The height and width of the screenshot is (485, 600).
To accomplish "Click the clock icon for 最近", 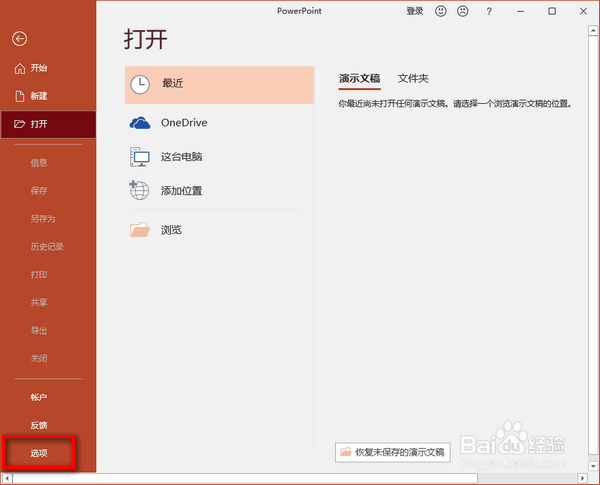I will (x=140, y=85).
